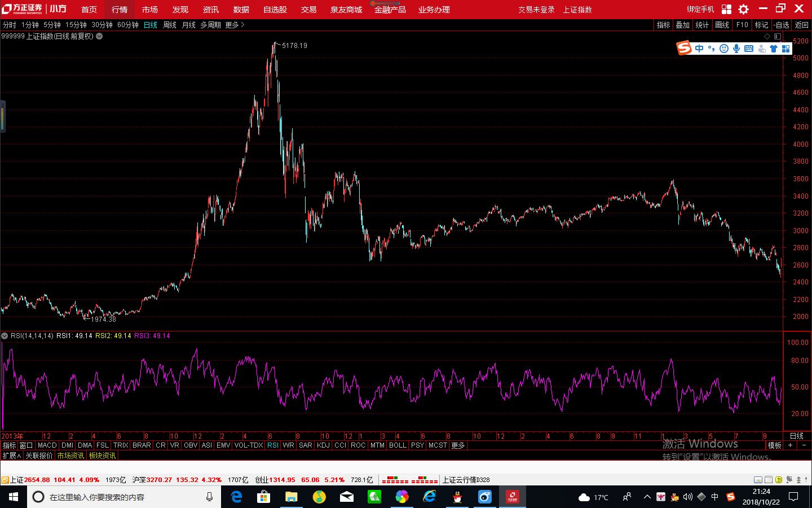This screenshot has width=812, height=508.
Task: Click the red-green market breadth indicator
Action: click(410, 480)
